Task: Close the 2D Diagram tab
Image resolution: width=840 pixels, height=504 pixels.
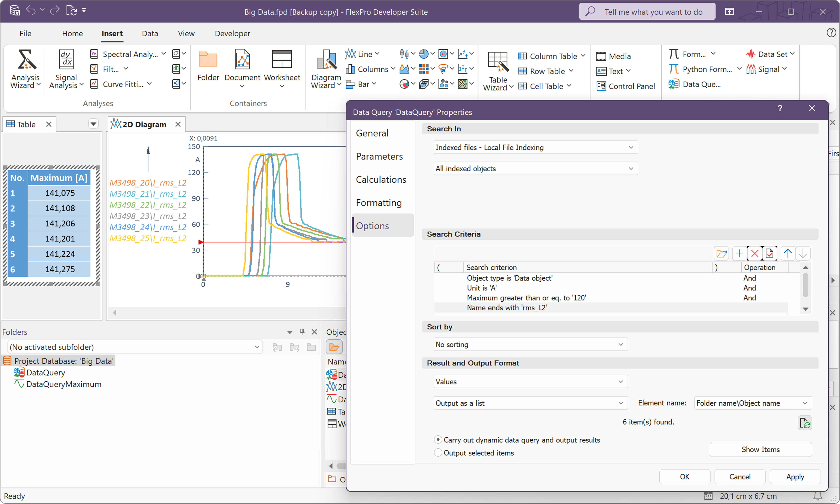Action: point(178,124)
